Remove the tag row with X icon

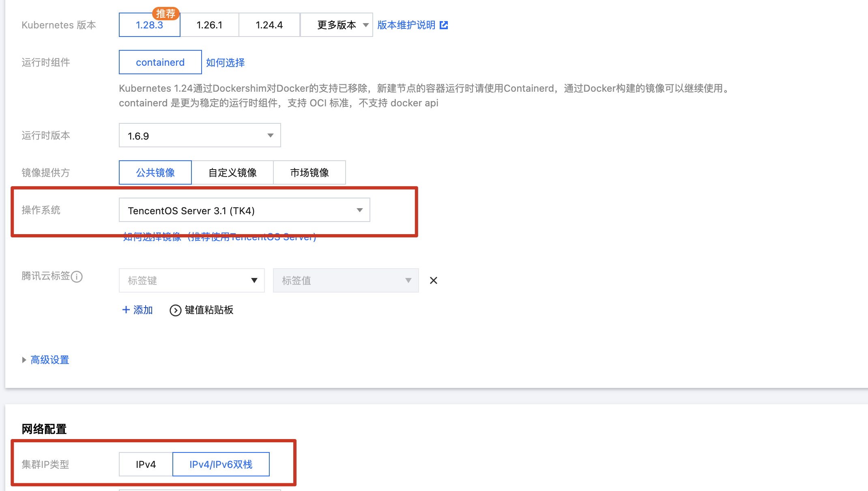pyautogui.click(x=433, y=280)
